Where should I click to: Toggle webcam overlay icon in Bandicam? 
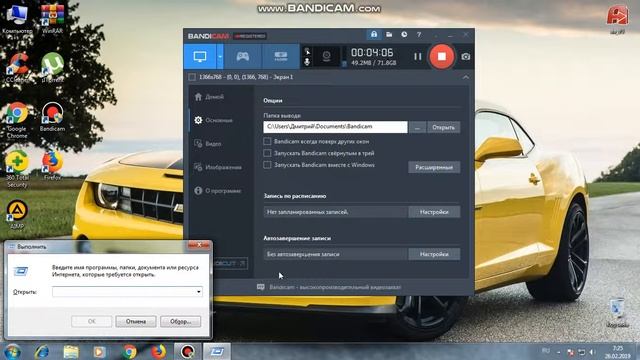327,56
